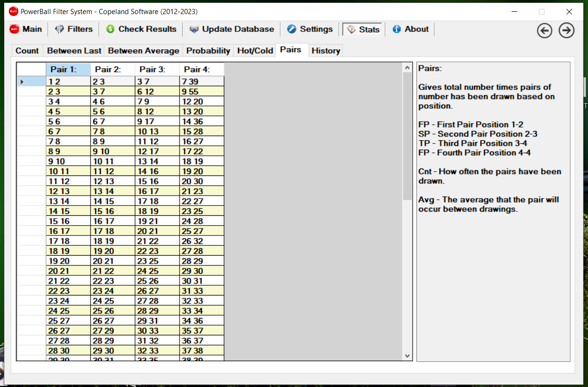Select cell '10 13' in Pair 3 column
The width and height of the screenshot is (588, 387).
(157, 131)
